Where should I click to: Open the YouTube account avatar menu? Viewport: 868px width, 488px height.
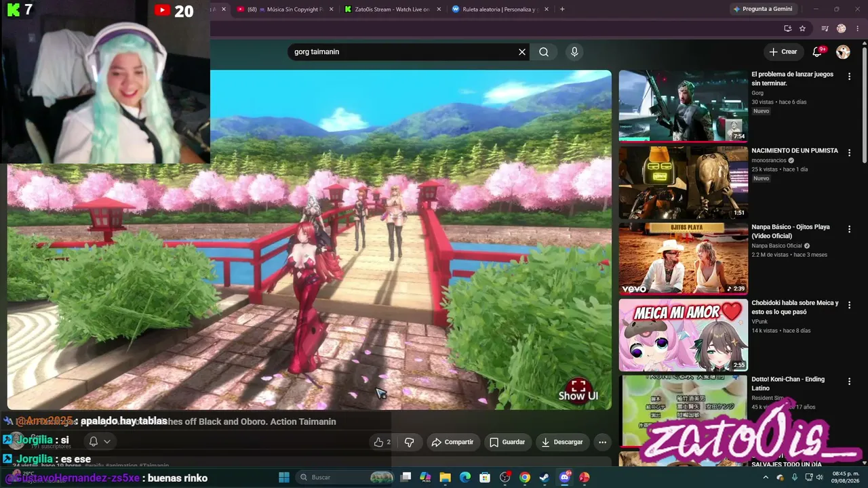[x=843, y=52]
